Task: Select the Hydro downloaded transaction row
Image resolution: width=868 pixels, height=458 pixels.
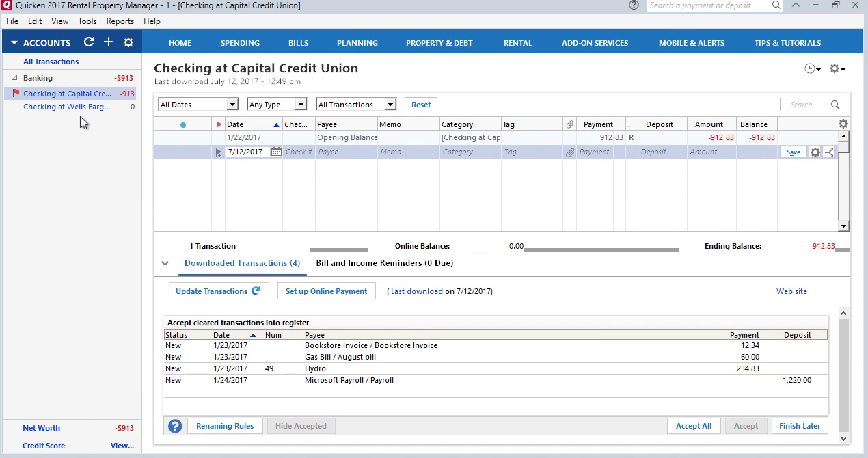Action: point(496,368)
